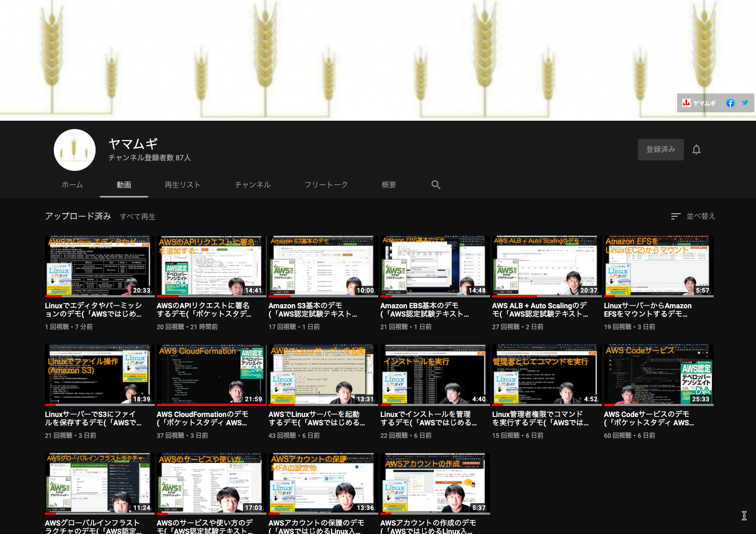The image size is (756, 534).
Task: Open the Twitter link in banner
Action: [x=745, y=103]
